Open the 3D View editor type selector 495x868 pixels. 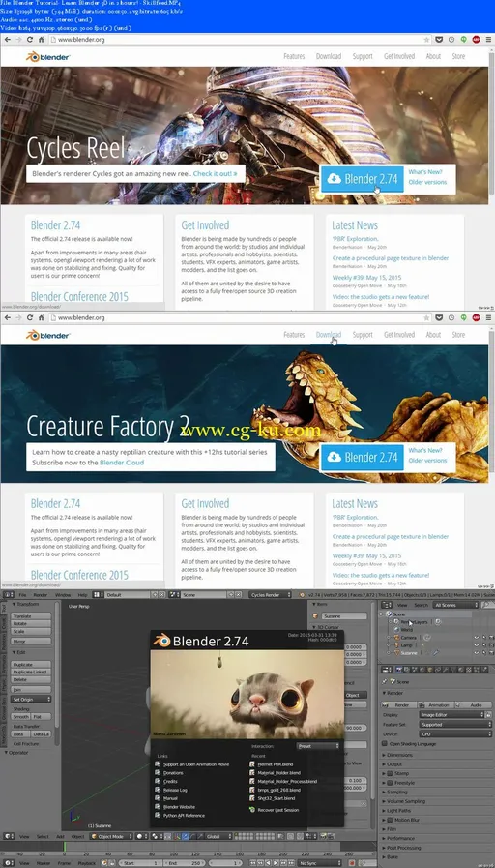[x=9, y=836]
